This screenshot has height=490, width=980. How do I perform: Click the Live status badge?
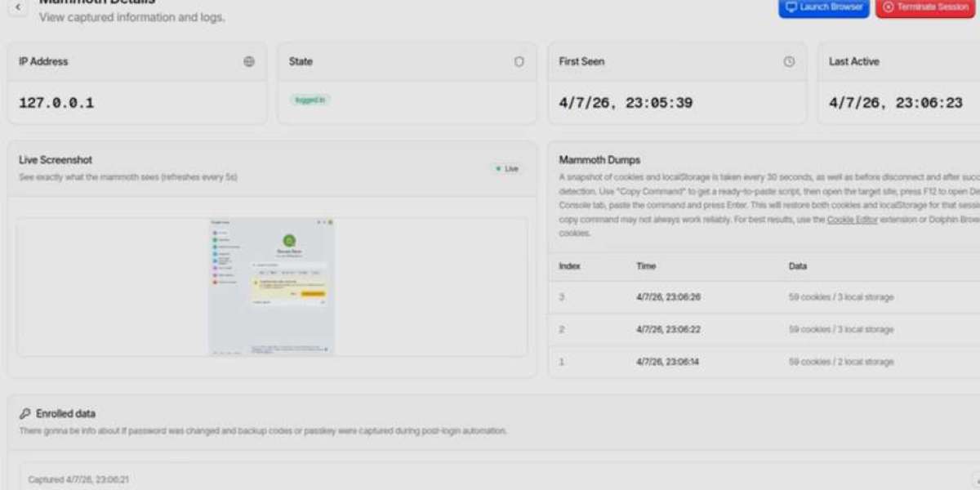[507, 168]
